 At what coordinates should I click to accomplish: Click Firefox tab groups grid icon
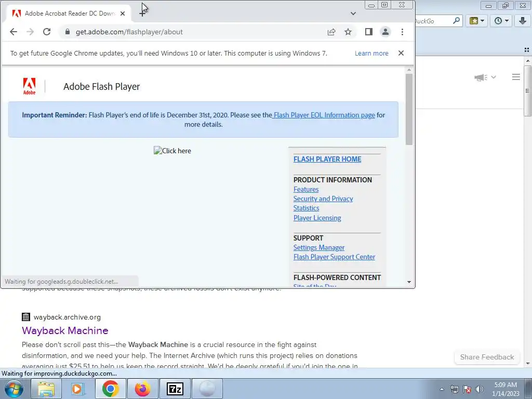coord(527,50)
